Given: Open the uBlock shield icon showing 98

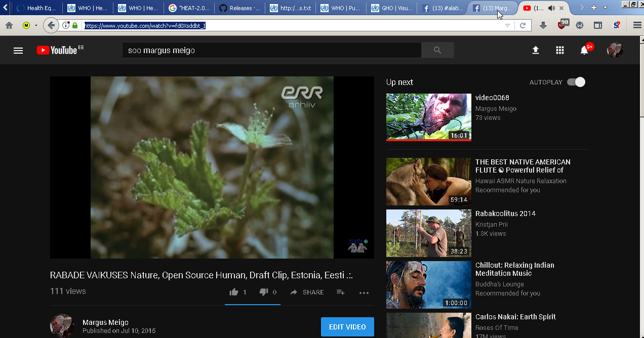Looking at the screenshot, I should coord(562,24).
